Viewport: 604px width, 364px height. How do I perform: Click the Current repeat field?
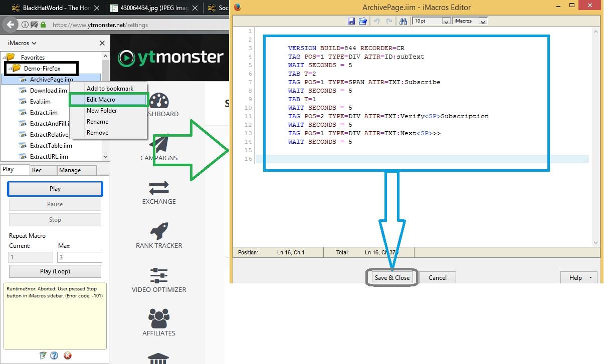pos(31,257)
